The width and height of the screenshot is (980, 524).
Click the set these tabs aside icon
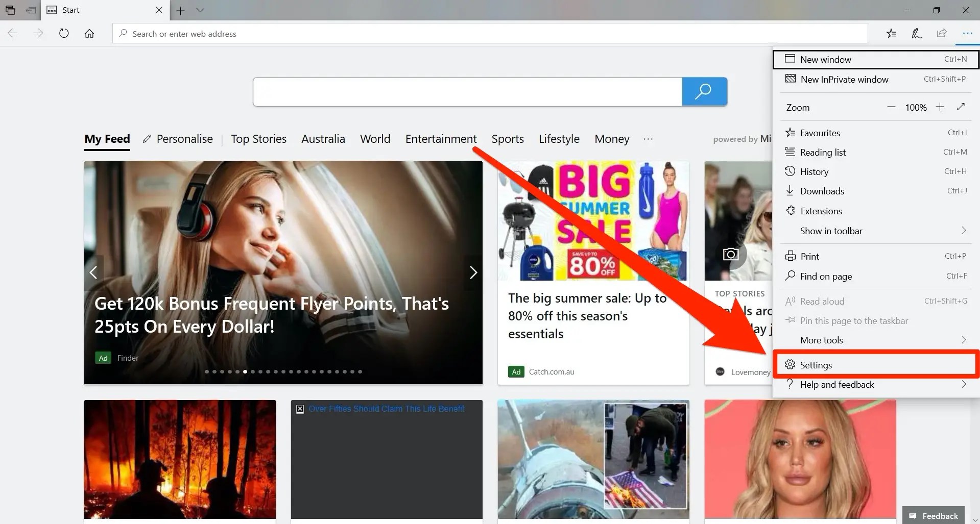(x=31, y=10)
